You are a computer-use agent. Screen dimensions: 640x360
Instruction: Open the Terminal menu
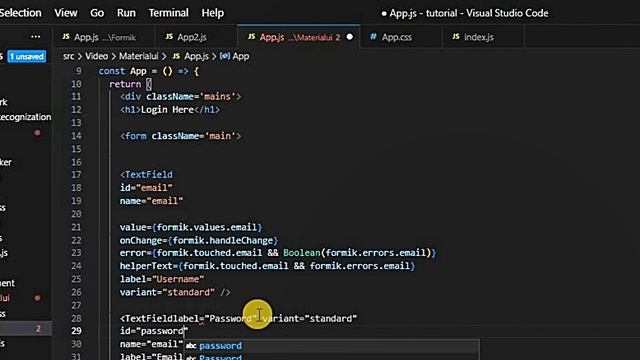[168, 13]
